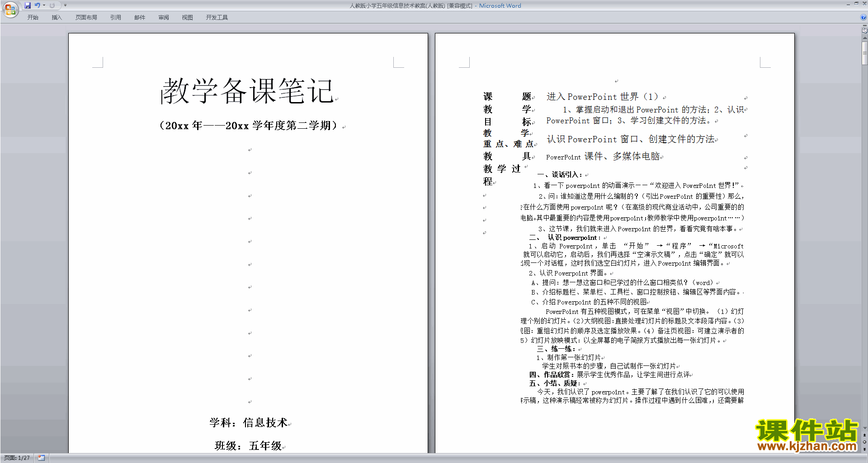Click the vertical scrollbar thumb
This screenshot has width=868, height=463.
865,53
